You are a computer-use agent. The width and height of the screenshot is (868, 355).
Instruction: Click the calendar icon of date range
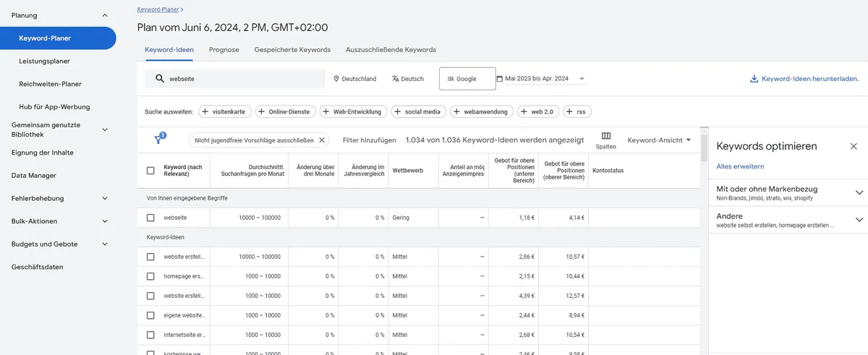[x=500, y=78]
